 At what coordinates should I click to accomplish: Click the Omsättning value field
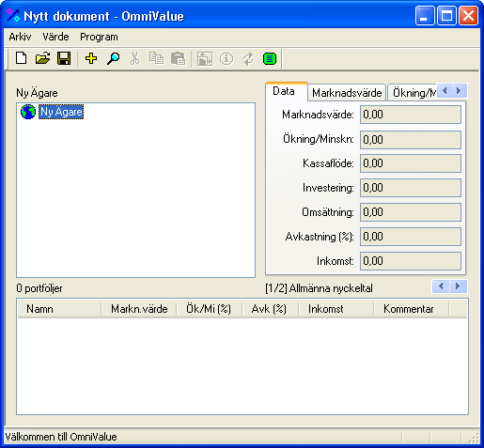[411, 212]
